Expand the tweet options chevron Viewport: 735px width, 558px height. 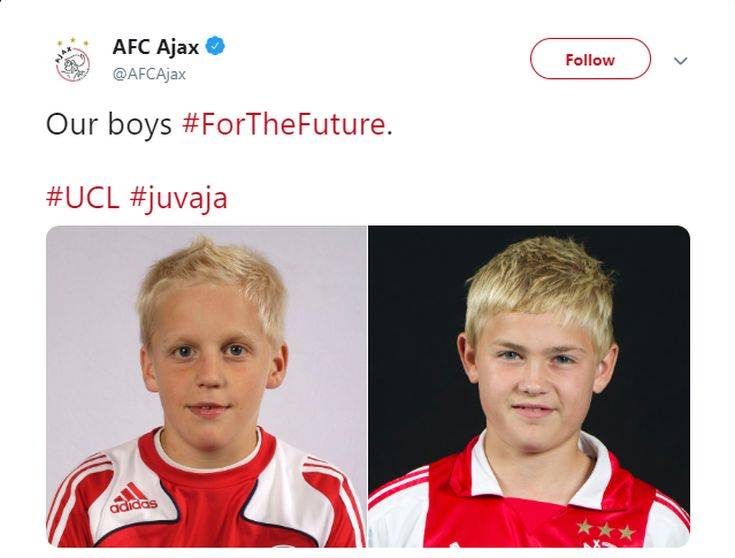pyautogui.click(x=680, y=60)
